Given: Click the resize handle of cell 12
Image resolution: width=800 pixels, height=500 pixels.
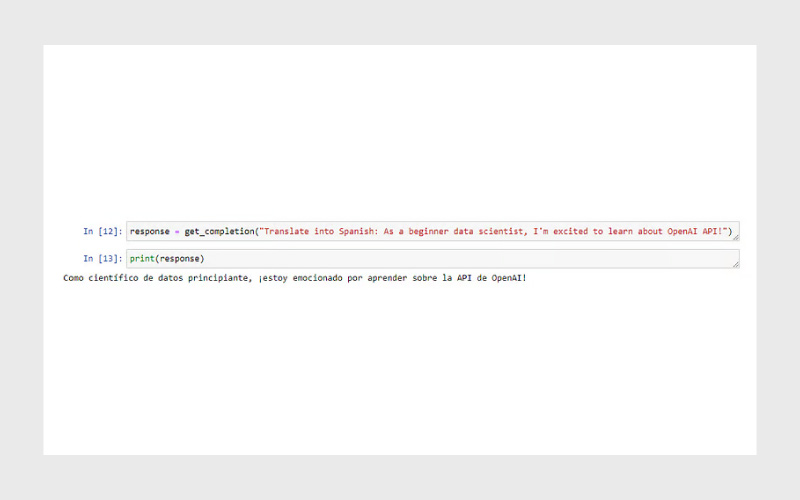Looking at the screenshot, I should point(735,237).
